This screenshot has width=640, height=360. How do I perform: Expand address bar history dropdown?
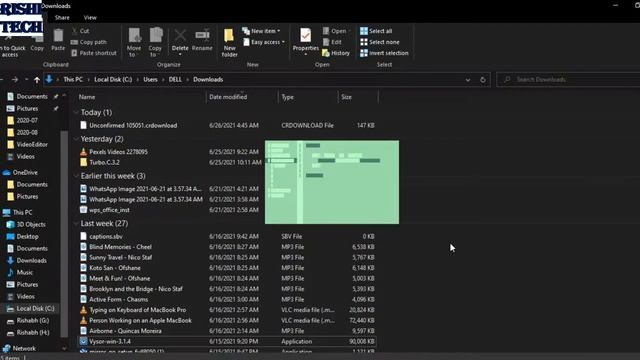coord(468,80)
